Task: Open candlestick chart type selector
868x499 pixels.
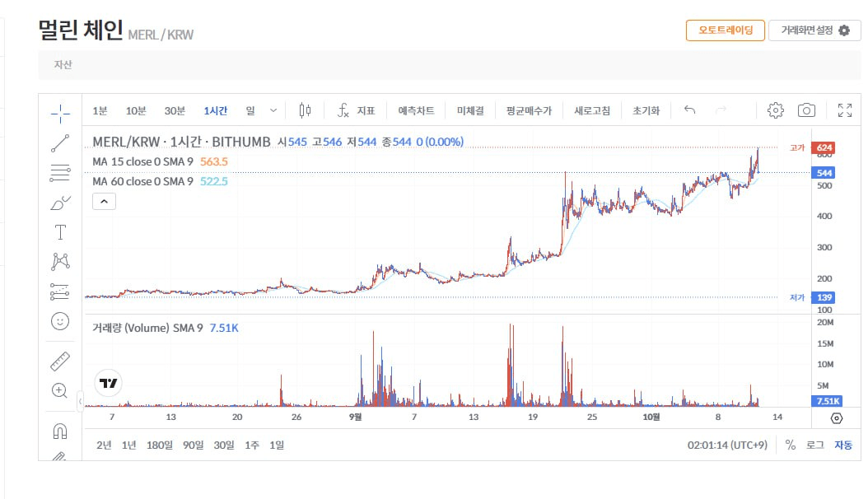Action: click(x=306, y=110)
